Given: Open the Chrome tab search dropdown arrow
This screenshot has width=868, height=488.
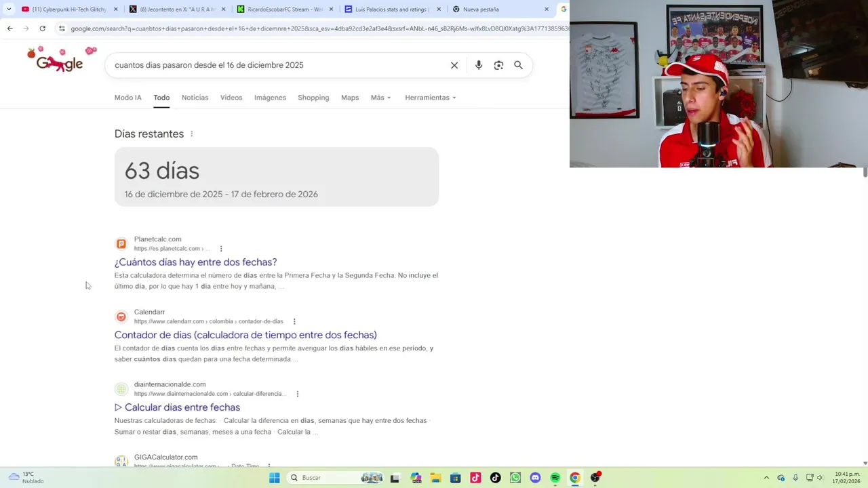Looking at the screenshot, I should (9, 9).
